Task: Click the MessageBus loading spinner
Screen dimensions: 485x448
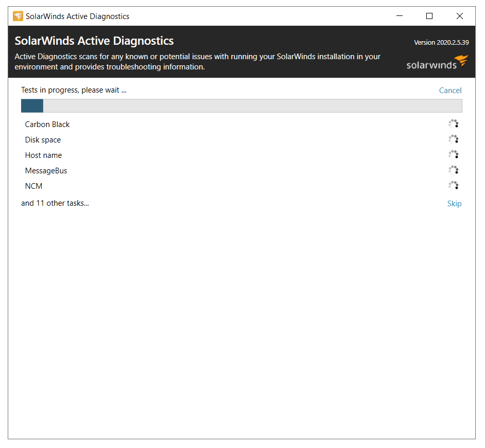Action: click(x=453, y=170)
